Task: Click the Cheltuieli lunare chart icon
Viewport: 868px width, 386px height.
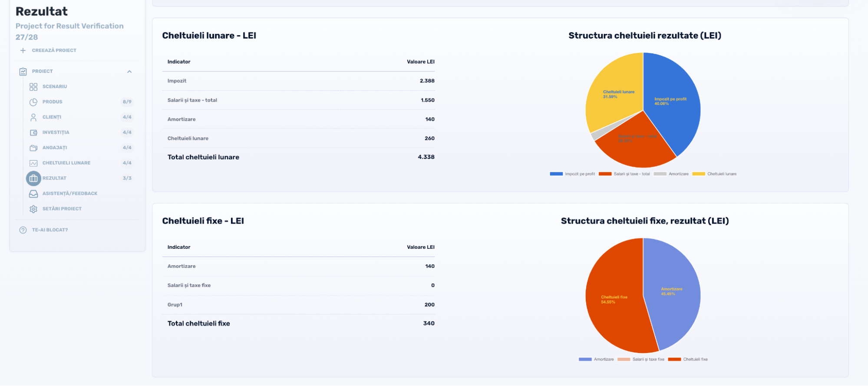Action: pyautogui.click(x=33, y=163)
